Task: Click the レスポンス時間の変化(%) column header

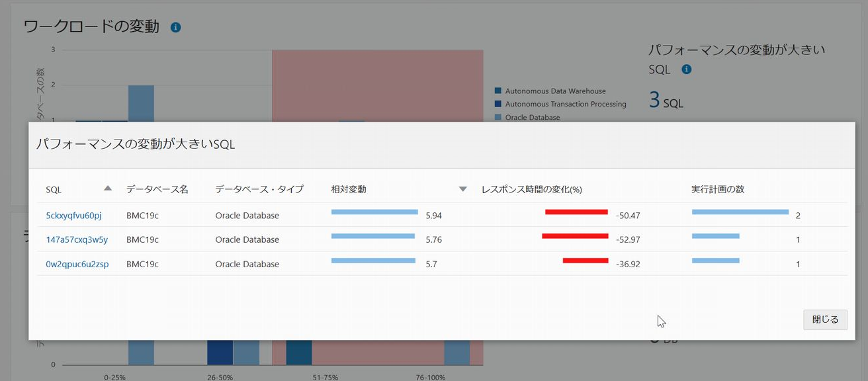Action: click(x=532, y=189)
